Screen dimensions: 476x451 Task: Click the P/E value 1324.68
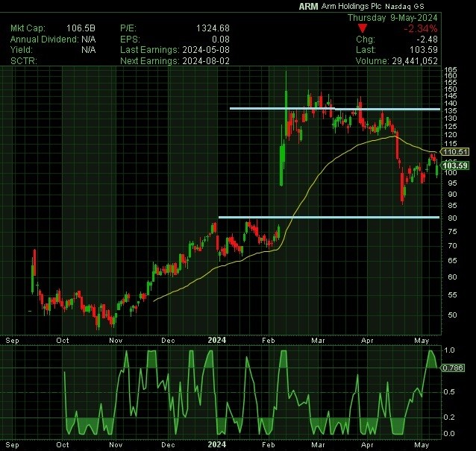coord(213,28)
